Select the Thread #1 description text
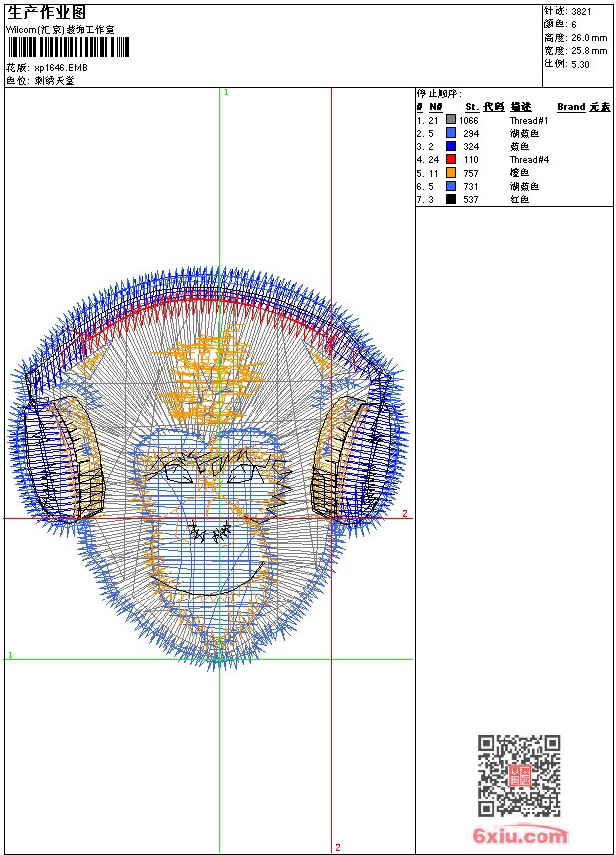The width and height of the screenshot is (616, 855). coord(529,120)
